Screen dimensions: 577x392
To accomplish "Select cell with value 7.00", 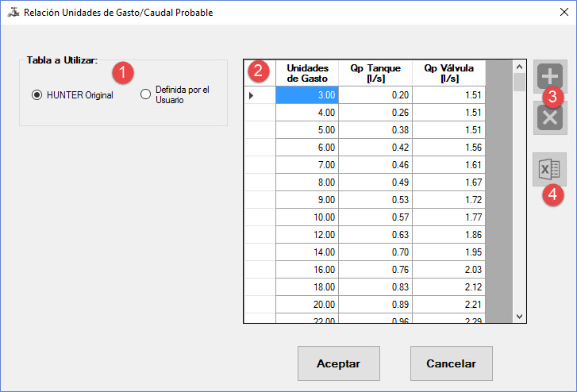I will point(307,164).
